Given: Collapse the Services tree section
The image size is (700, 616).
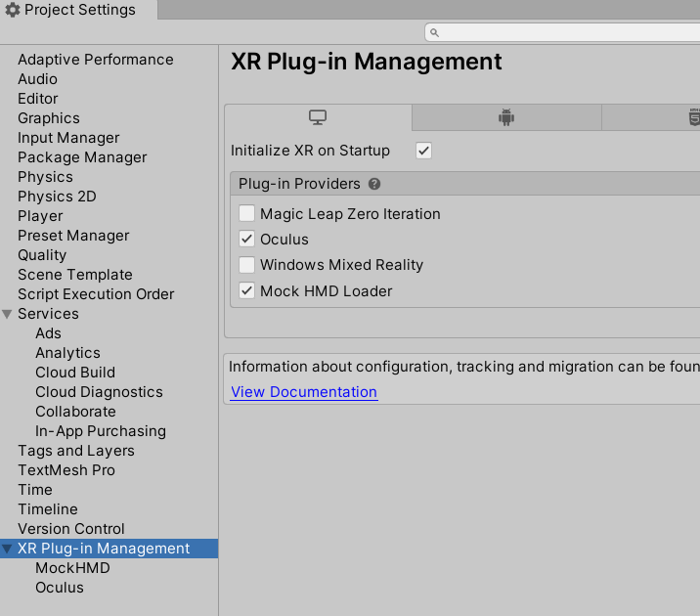Looking at the screenshot, I should click(x=7, y=314).
